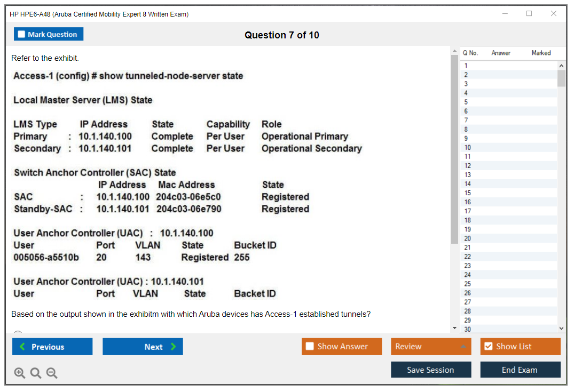Click question list scroll down arrow

561,329
